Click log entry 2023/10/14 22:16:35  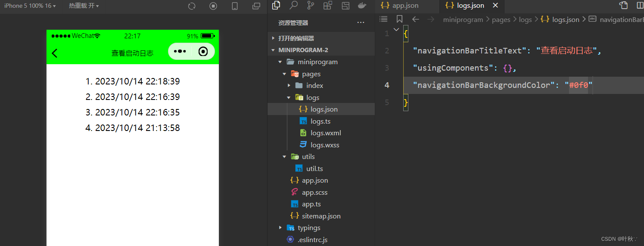pyautogui.click(x=137, y=112)
